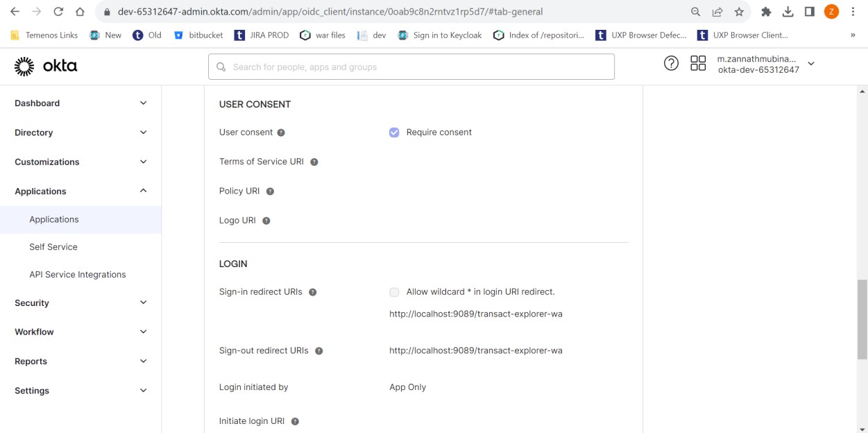Open API Service Integrations in sidebar

(x=78, y=275)
